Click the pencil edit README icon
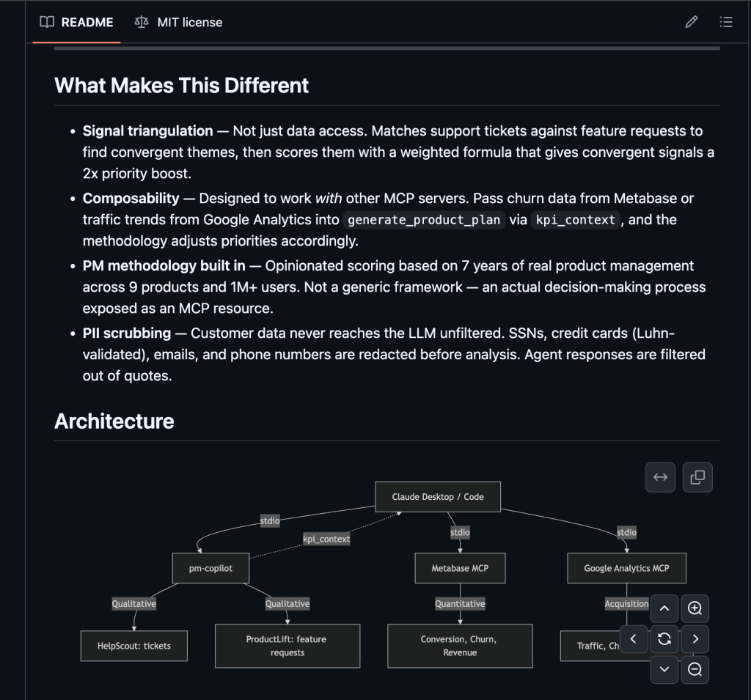751x700 pixels. tap(691, 22)
